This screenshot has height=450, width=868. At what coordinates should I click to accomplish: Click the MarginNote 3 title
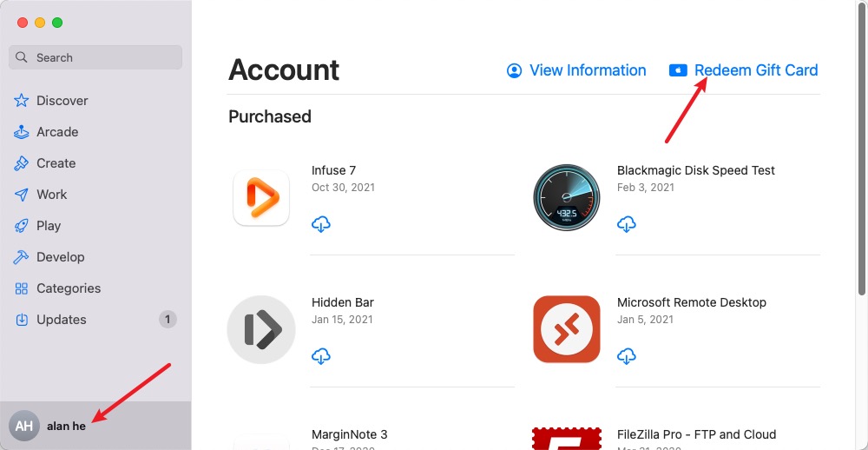click(349, 434)
